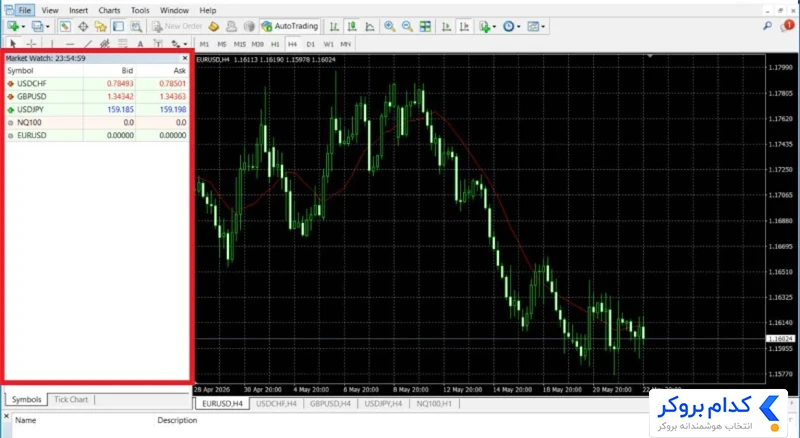The image size is (800, 438).
Task: Select the Line Chart icon
Action: click(370, 27)
